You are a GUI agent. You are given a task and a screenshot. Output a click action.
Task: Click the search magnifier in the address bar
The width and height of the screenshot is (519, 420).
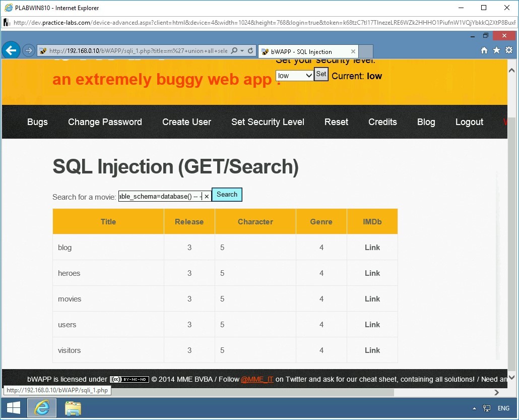click(x=235, y=51)
